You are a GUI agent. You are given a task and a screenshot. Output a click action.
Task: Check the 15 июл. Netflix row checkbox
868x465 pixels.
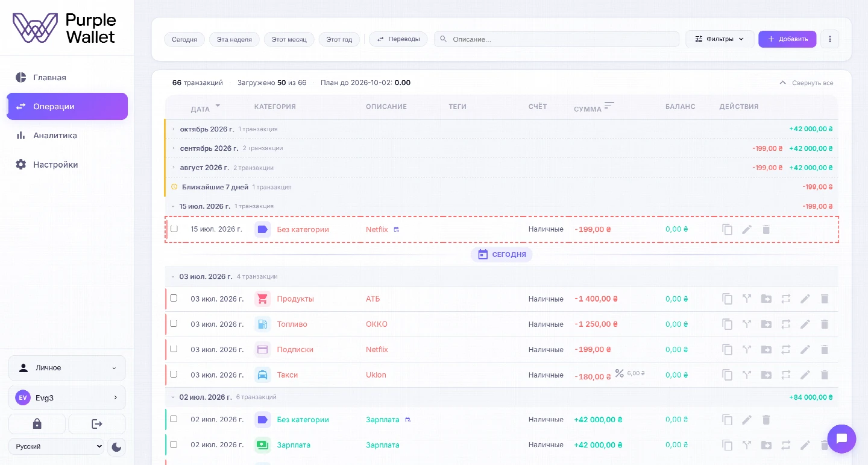coord(174,229)
